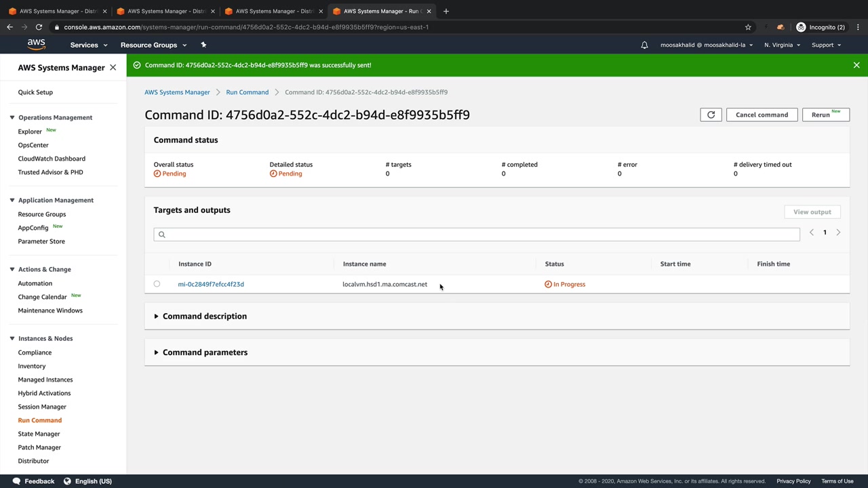Open Distributor in the sidebar

pyautogui.click(x=33, y=461)
